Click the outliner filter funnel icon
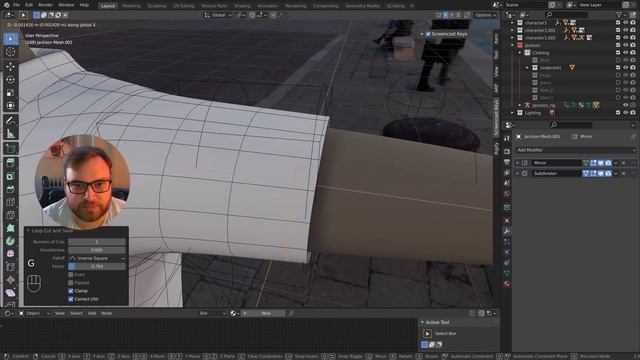640x360 pixels. (620, 15)
